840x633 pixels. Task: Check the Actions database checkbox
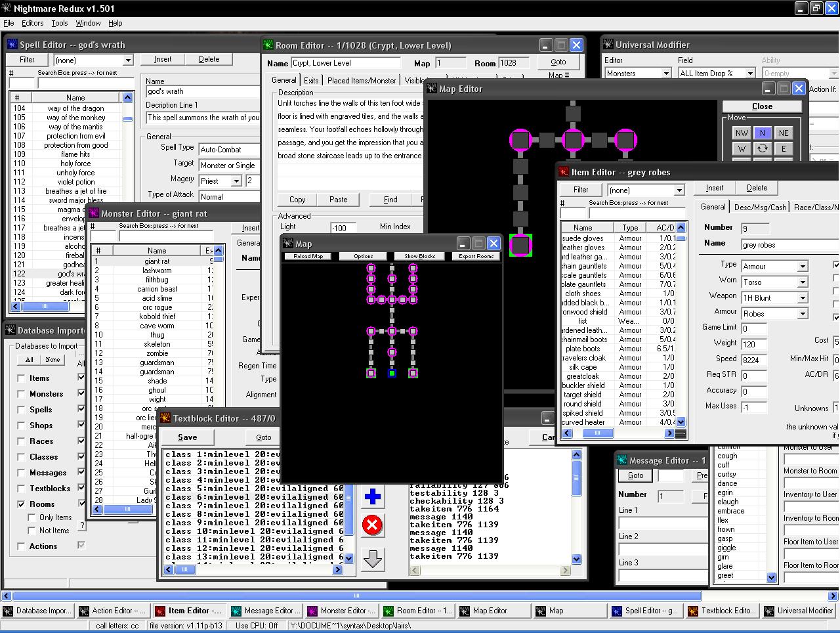(22, 546)
